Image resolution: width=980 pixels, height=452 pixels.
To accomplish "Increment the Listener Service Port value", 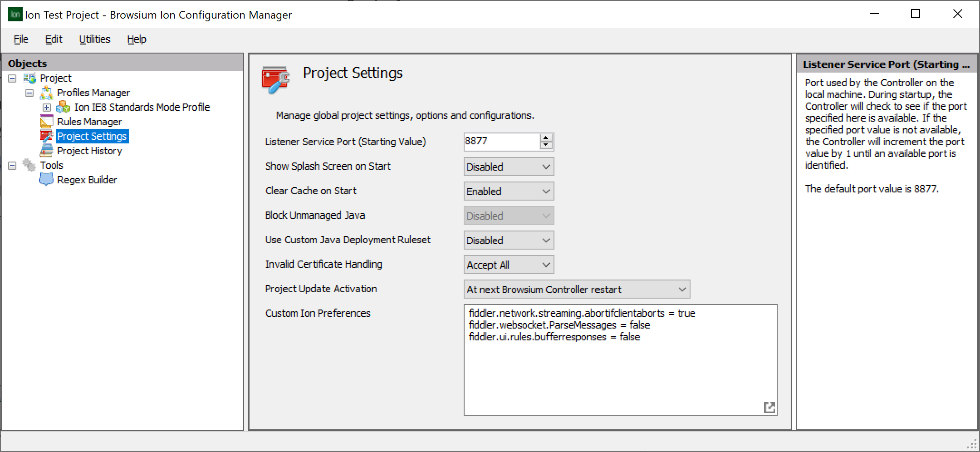I will 546,138.
